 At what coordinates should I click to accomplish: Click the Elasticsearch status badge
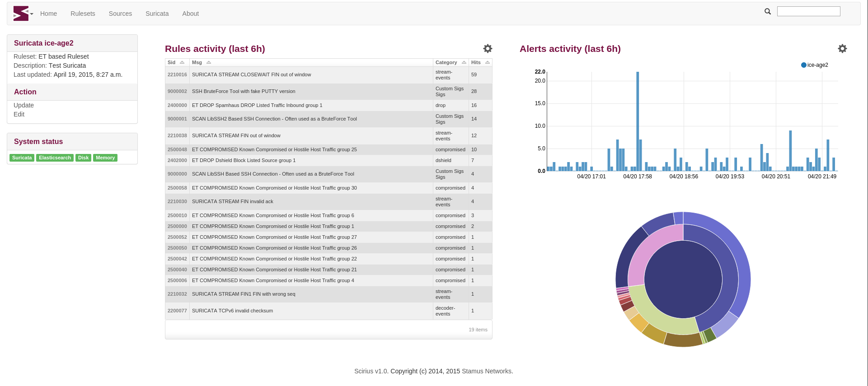[x=55, y=158]
